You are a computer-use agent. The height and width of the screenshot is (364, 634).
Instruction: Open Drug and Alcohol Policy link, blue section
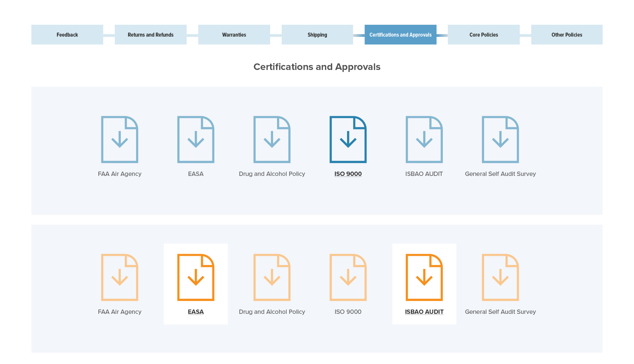272,174
